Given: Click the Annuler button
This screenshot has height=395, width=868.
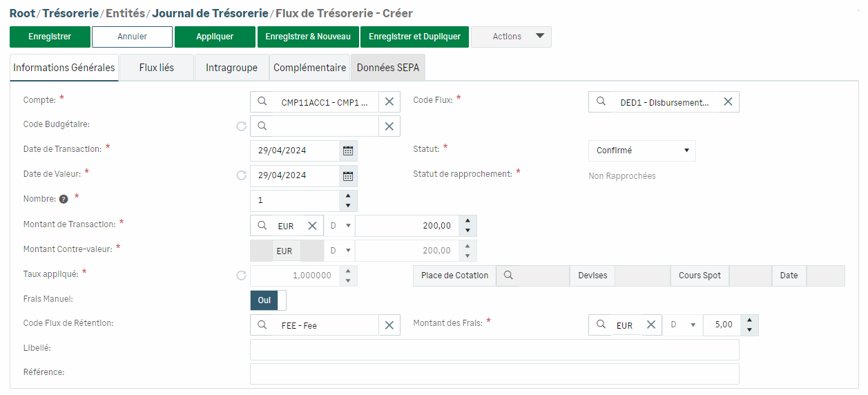Looking at the screenshot, I should pyautogui.click(x=132, y=37).
